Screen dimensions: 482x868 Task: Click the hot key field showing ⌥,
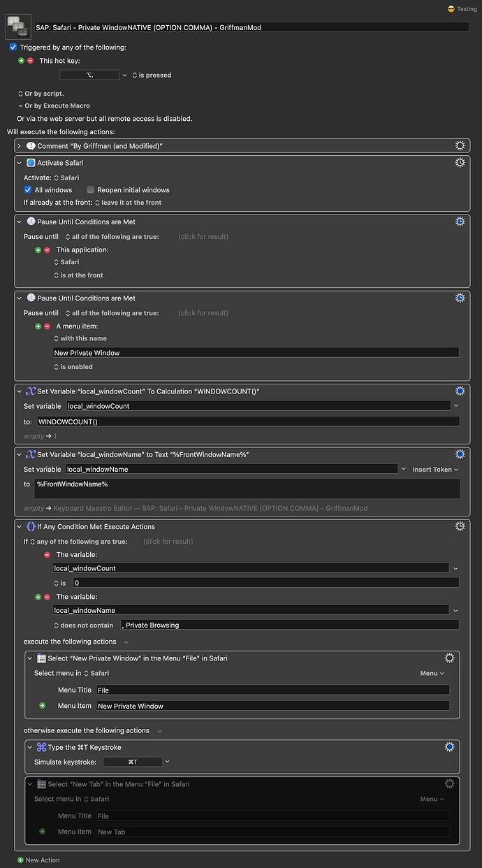[x=89, y=75]
